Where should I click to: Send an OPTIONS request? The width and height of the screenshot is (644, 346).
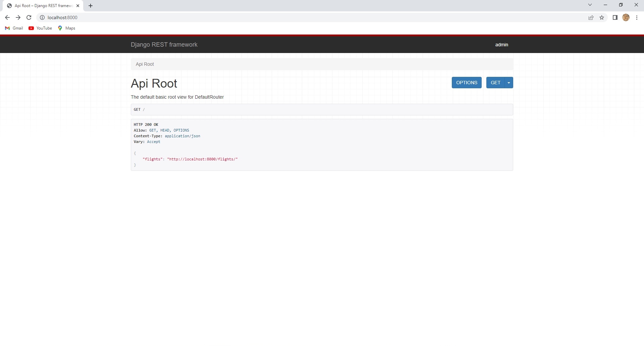(x=467, y=83)
